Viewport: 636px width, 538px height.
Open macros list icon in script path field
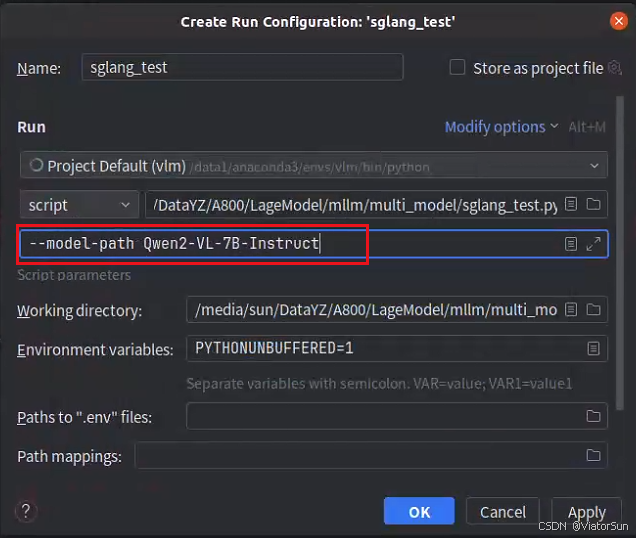[x=571, y=204]
